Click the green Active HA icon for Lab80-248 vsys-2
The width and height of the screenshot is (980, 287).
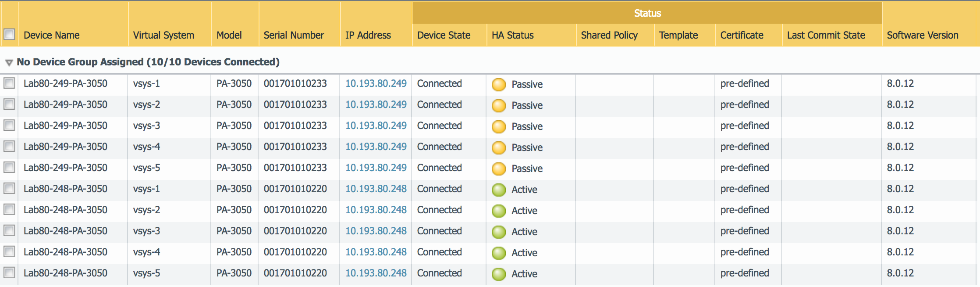(498, 211)
